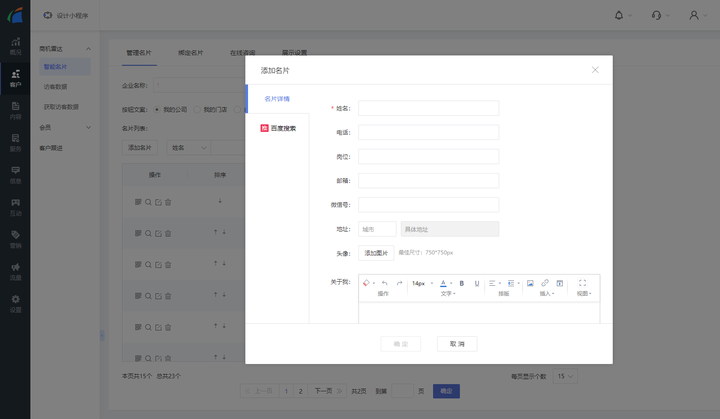Viewport: 720px width, 419px height.
Task: Click the clear formatting eraser icon
Action: click(x=366, y=283)
